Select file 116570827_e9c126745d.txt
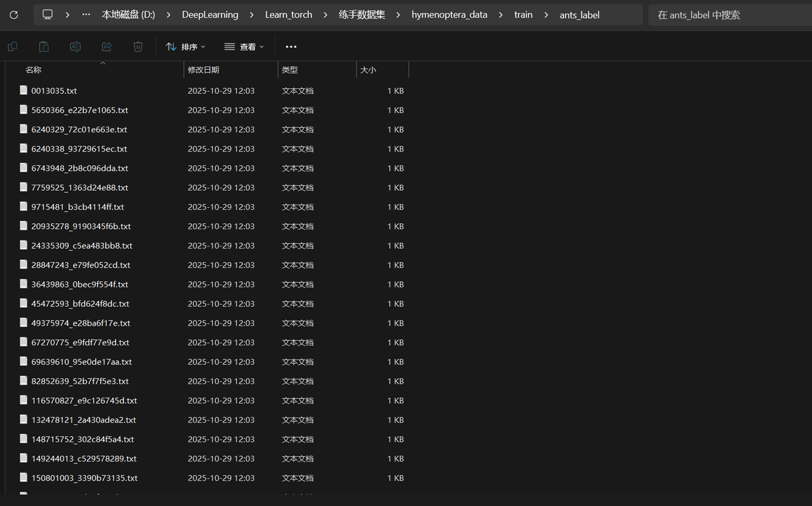812x506 pixels. [x=84, y=401]
